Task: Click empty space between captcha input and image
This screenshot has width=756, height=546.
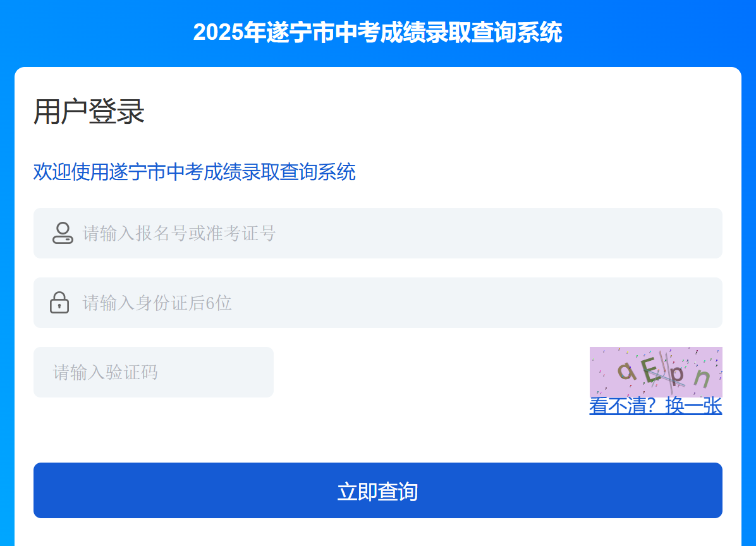Action: pos(430,372)
